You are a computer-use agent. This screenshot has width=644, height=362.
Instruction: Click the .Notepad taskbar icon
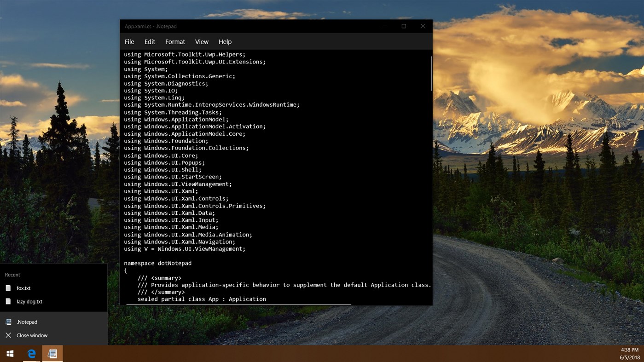pos(52,353)
